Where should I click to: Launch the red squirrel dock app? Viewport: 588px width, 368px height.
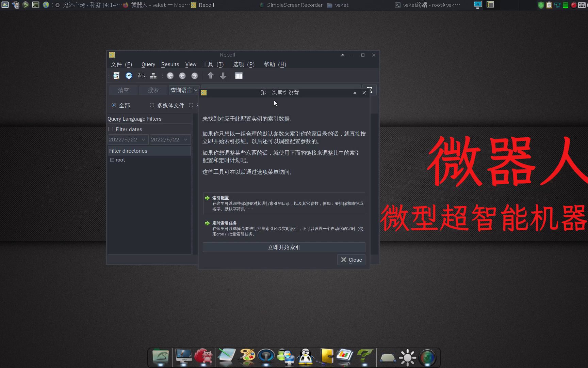coord(203,357)
